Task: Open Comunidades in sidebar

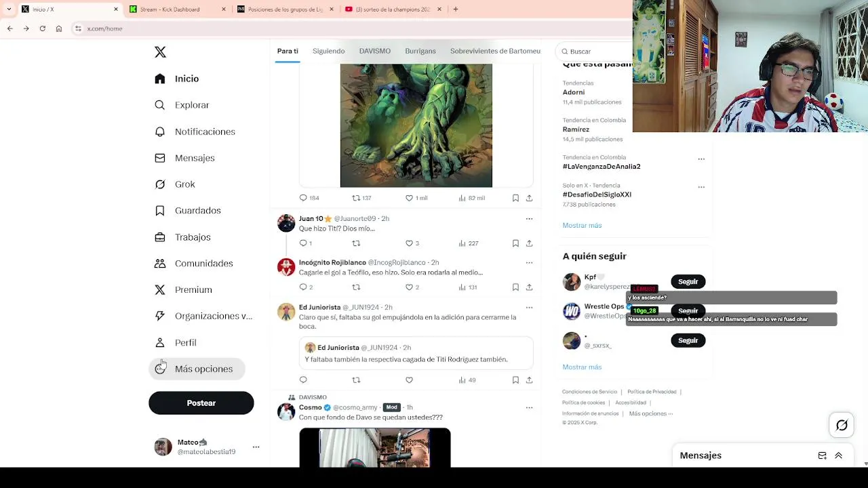Action: (x=193, y=263)
